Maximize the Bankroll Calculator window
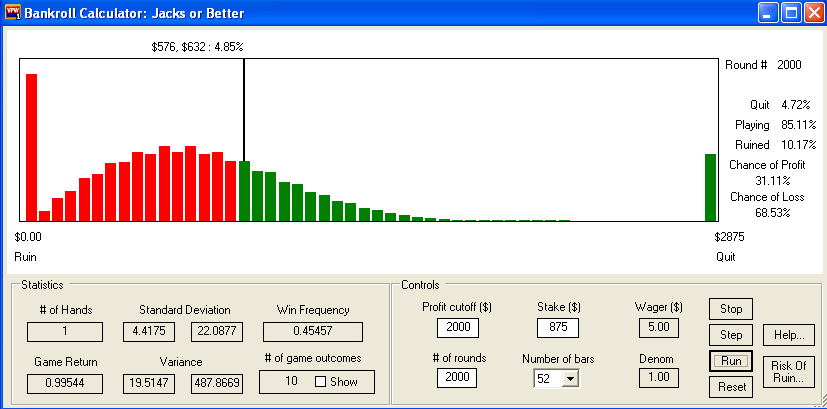827x409 pixels. coord(791,12)
